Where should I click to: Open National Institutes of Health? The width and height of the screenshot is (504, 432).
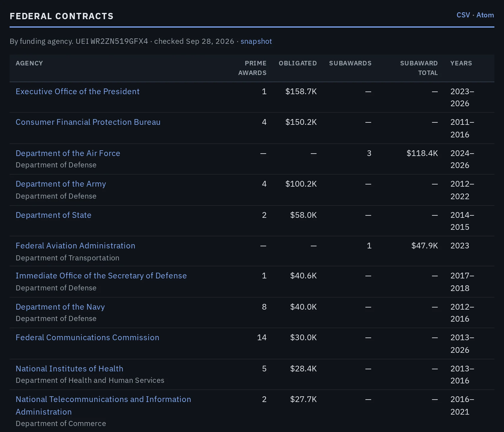click(x=69, y=369)
